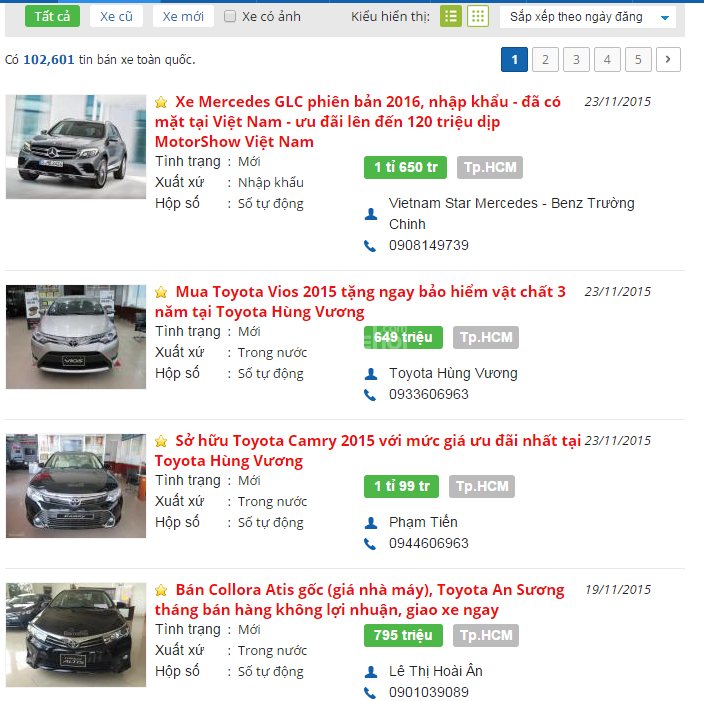Click the '1 tỉ 650 tr' price badge
704x701 pixels.
405,168
